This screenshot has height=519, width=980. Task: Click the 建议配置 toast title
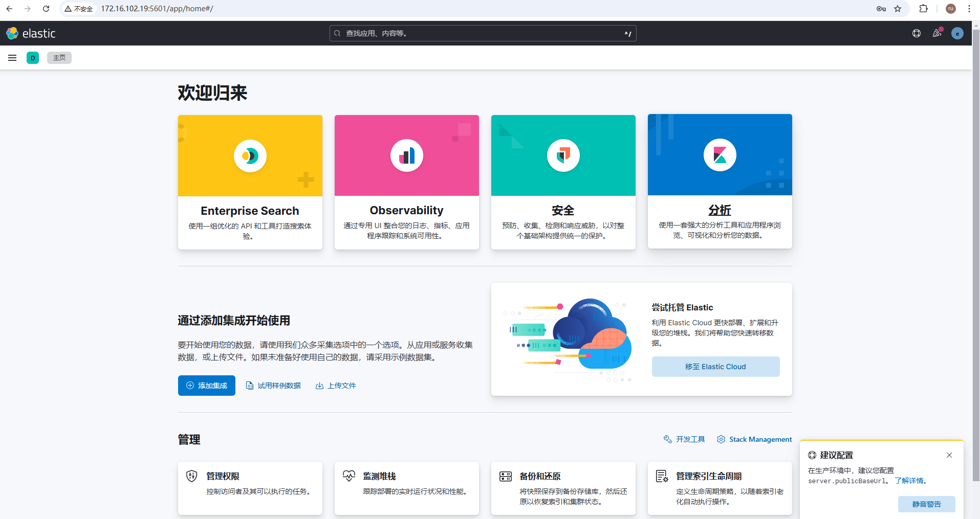click(x=836, y=455)
